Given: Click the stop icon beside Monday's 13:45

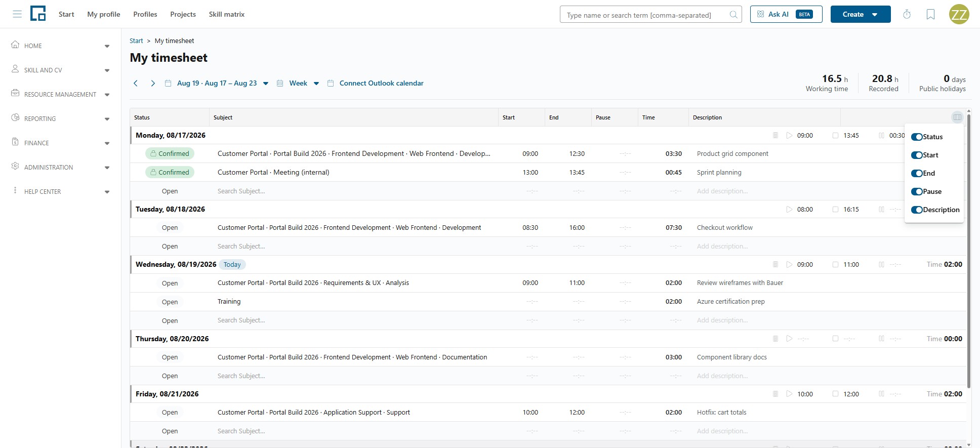Looking at the screenshot, I should point(835,135).
